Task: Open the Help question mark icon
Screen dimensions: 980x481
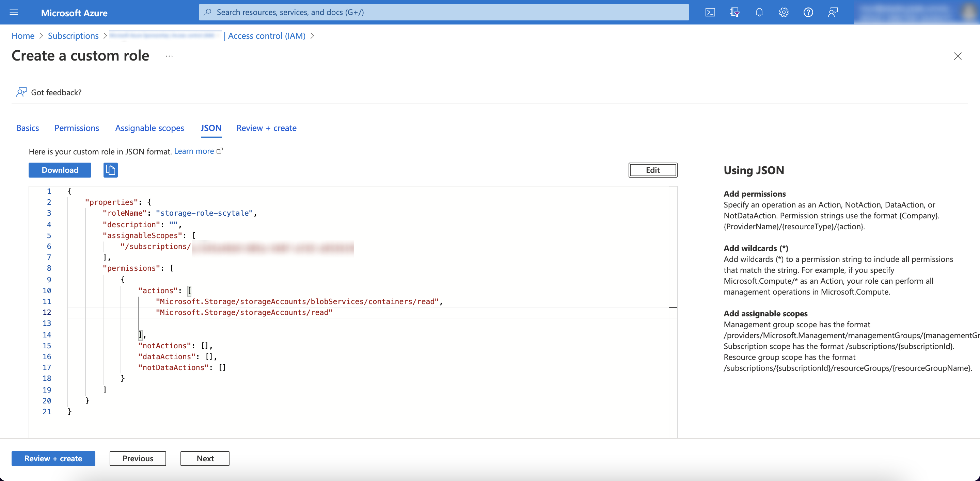Action: coord(808,13)
